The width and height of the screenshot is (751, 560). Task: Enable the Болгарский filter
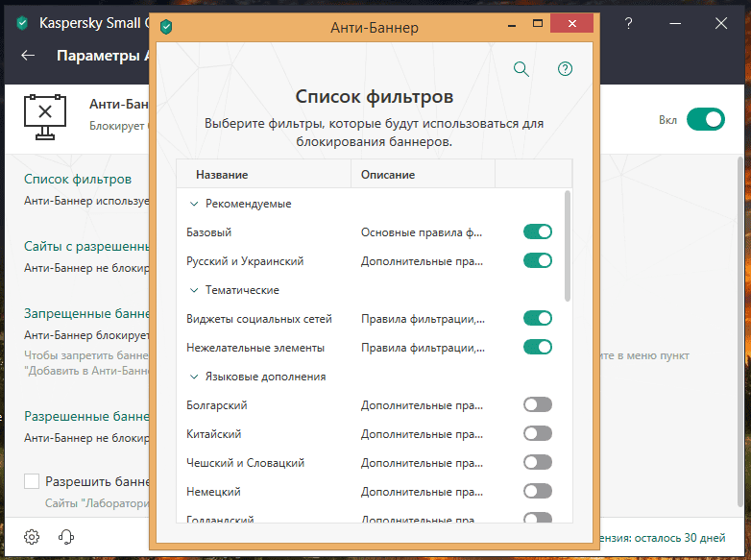click(x=538, y=404)
